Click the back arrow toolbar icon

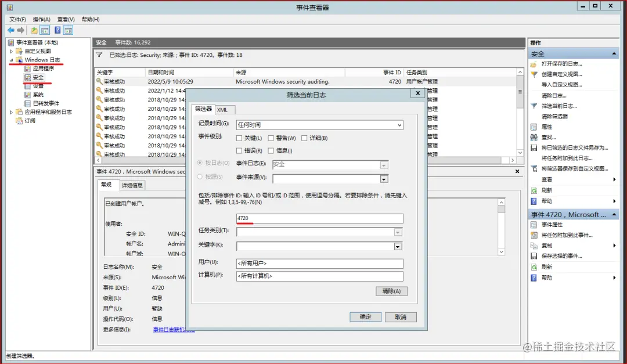click(x=11, y=30)
